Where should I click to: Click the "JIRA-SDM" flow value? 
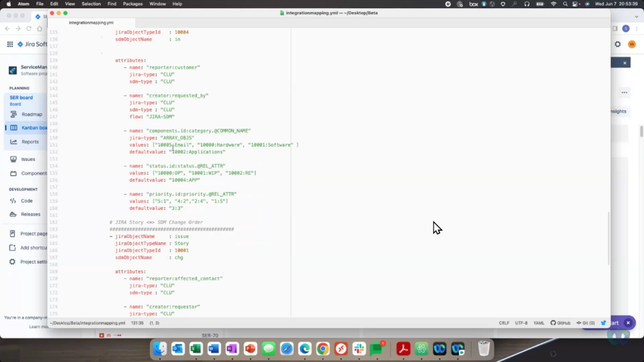[160, 116]
